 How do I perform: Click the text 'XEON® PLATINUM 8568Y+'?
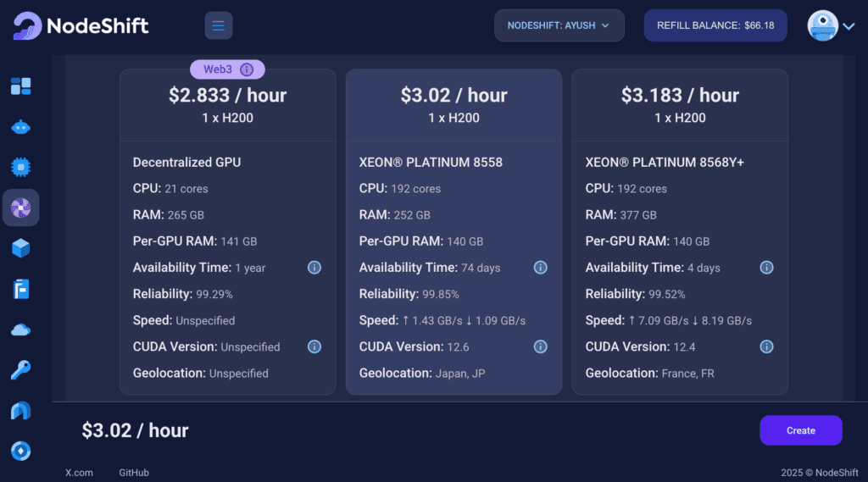click(x=665, y=163)
